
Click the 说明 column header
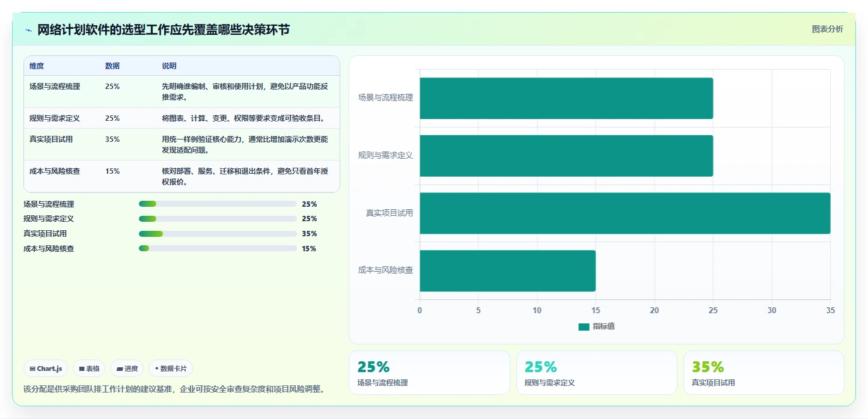[169, 66]
